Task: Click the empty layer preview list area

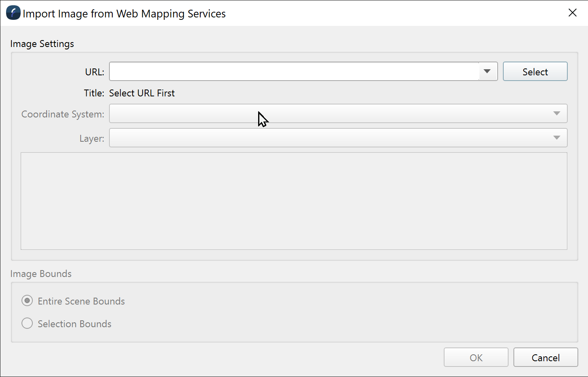Action: coord(294,201)
